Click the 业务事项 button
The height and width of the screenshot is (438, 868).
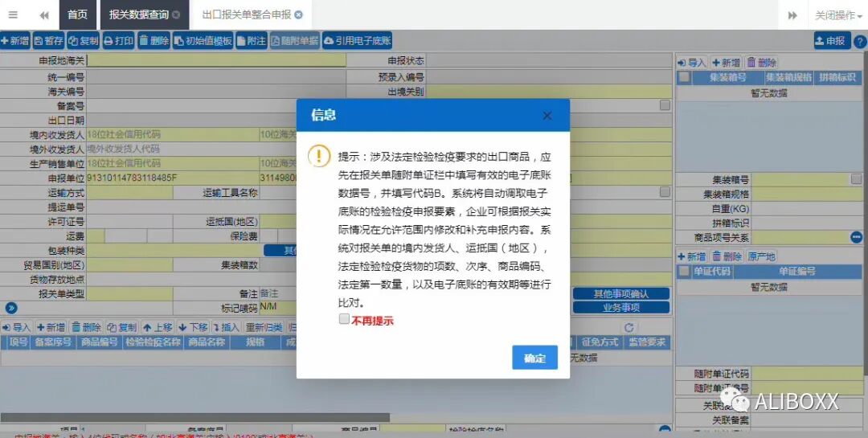click(621, 308)
